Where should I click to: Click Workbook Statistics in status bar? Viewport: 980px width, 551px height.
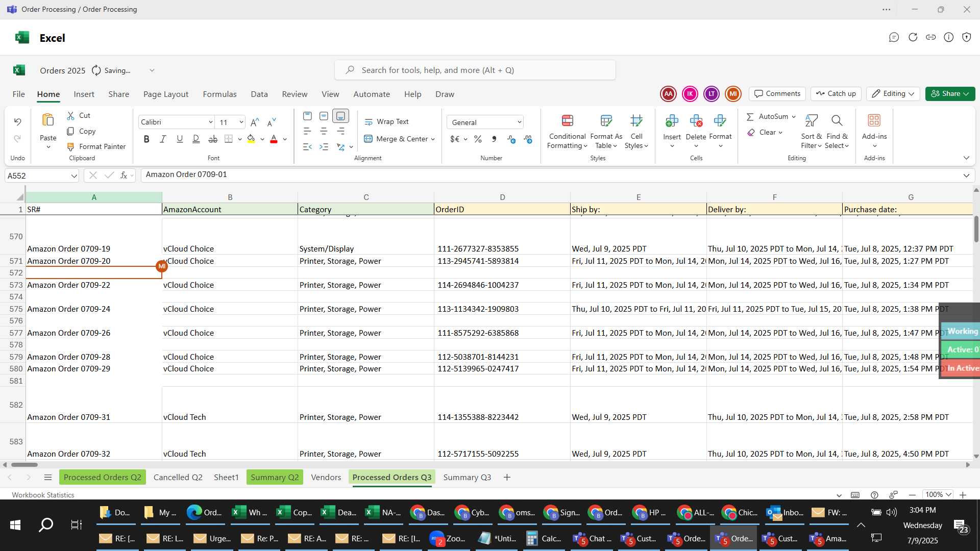pyautogui.click(x=43, y=495)
